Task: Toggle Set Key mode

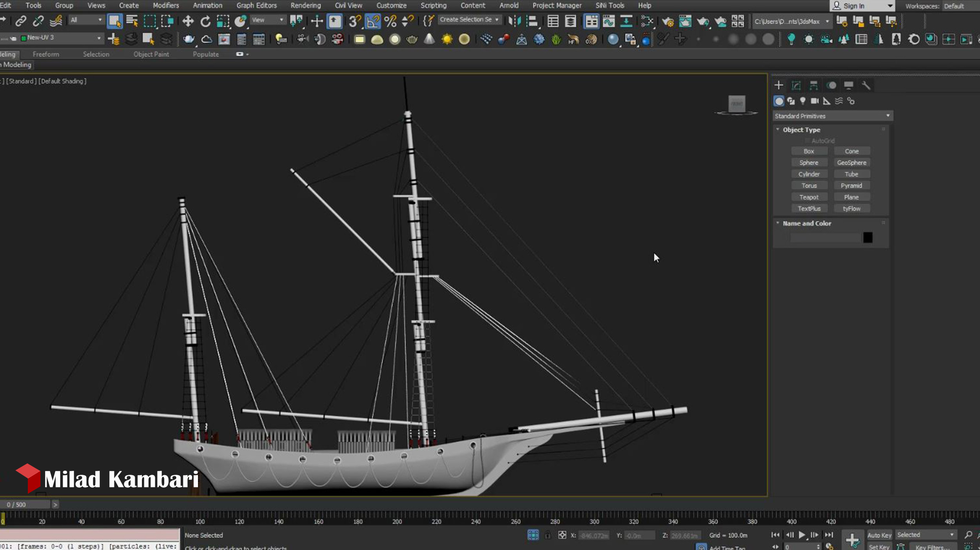Action: coord(879,546)
